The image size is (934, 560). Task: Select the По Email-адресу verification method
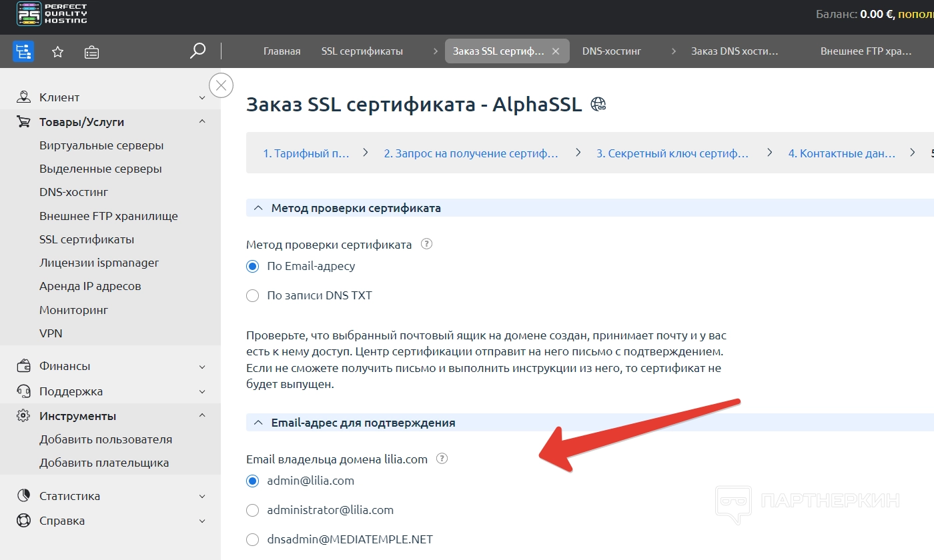[252, 267]
